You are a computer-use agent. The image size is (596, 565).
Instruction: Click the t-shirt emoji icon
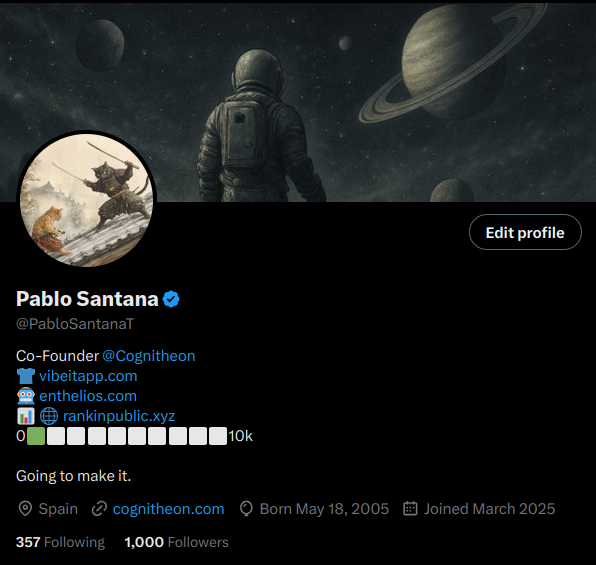click(x=26, y=376)
